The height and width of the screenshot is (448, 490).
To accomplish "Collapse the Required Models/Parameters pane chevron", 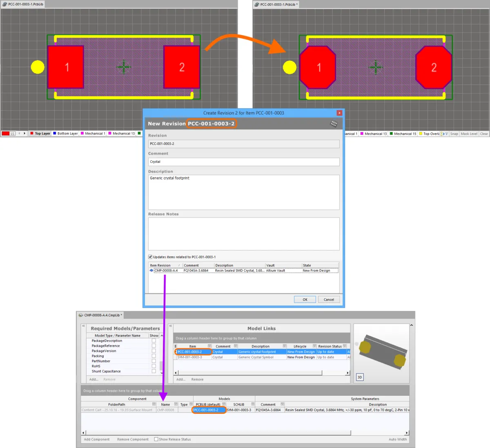I will pyautogui.click(x=84, y=326).
